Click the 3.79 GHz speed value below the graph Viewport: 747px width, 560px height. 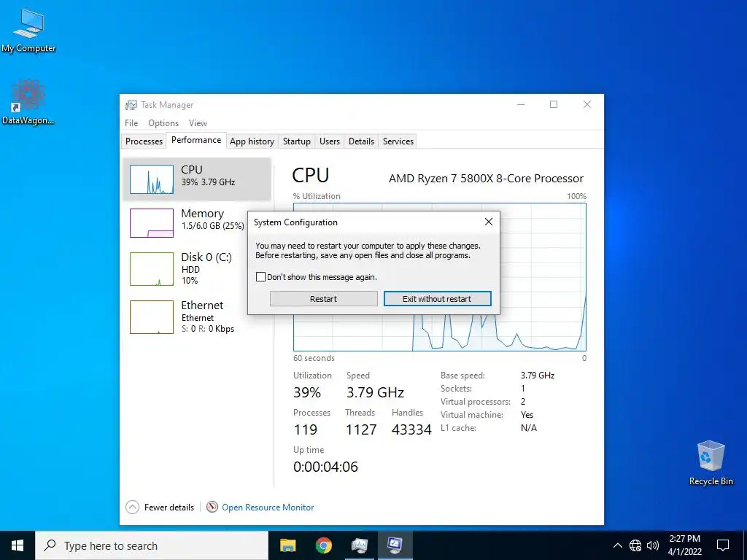(375, 392)
